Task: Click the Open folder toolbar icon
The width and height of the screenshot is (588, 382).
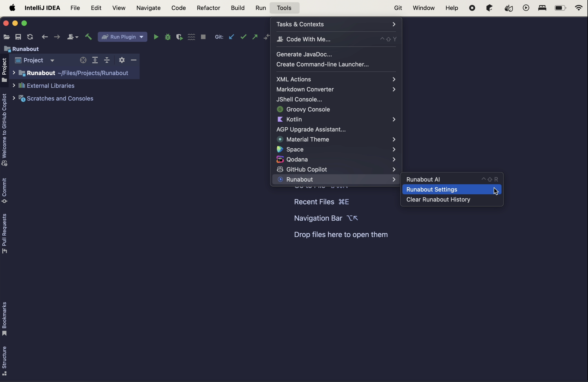Action: click(7, 37)
